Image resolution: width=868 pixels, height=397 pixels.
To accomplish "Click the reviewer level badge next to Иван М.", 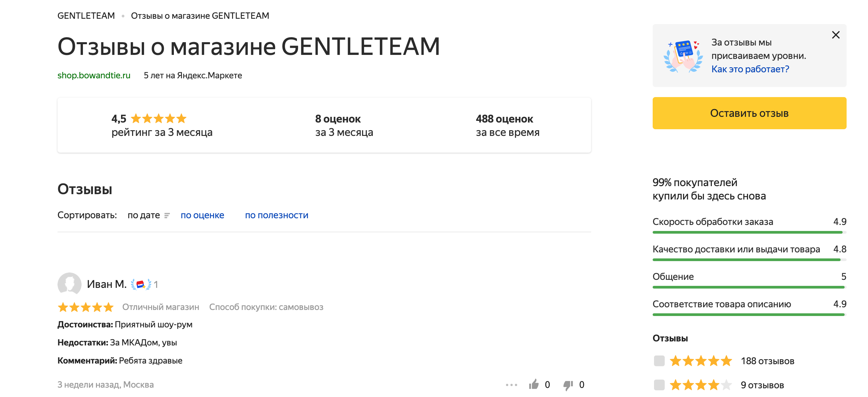I will pos(141,284).
